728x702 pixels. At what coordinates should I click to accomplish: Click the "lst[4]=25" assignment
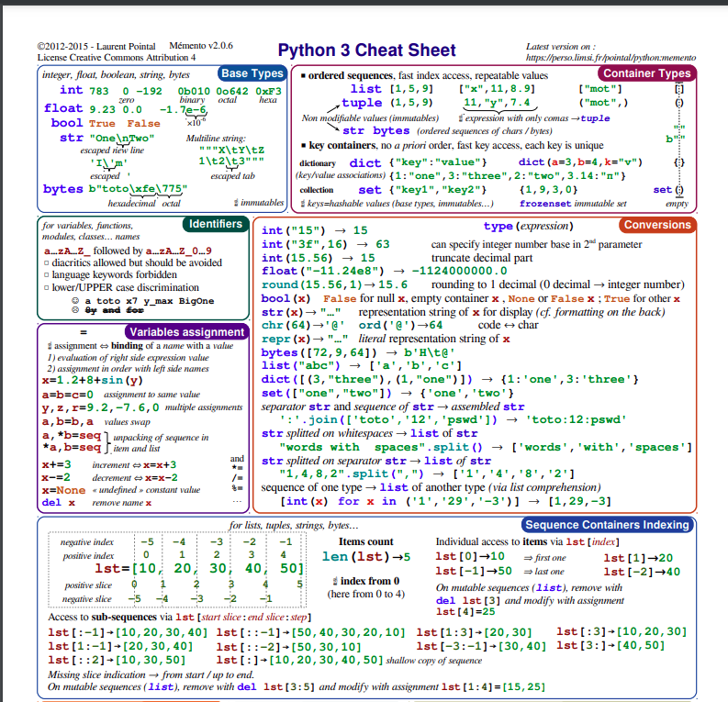[465, 611]
